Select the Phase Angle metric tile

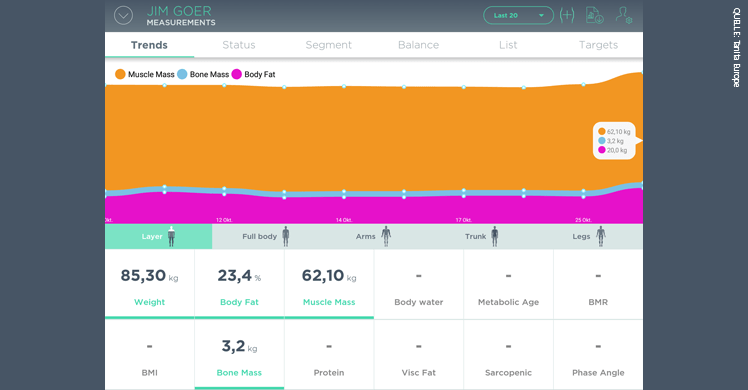coord(598,355)
